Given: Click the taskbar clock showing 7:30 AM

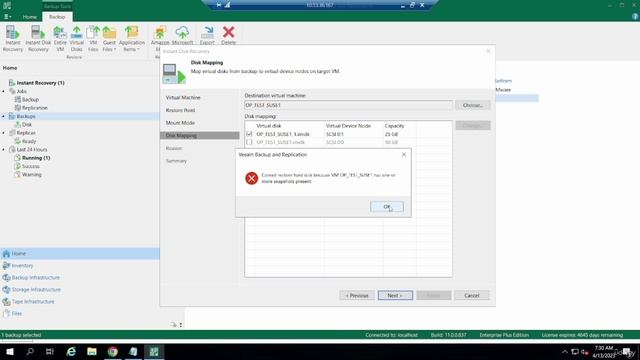Looking at the screenshot, I should (x=604, y=351).
